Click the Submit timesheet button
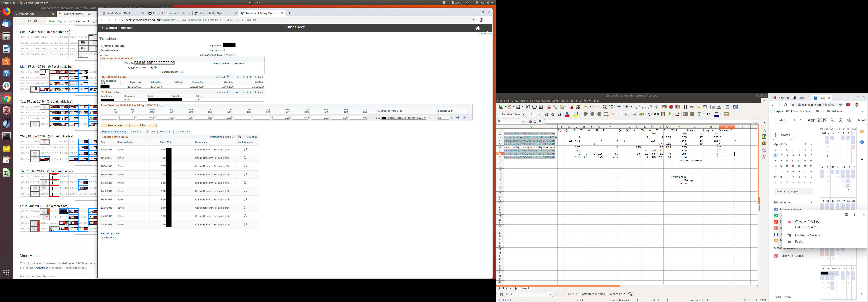868x302 pixels. 143,125
